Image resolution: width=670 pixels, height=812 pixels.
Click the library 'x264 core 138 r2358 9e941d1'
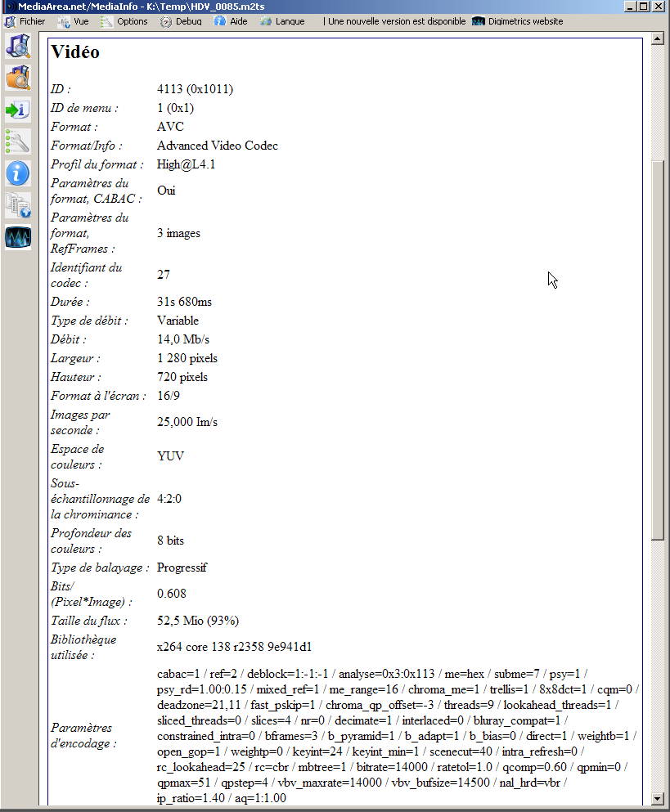point(234,647)
